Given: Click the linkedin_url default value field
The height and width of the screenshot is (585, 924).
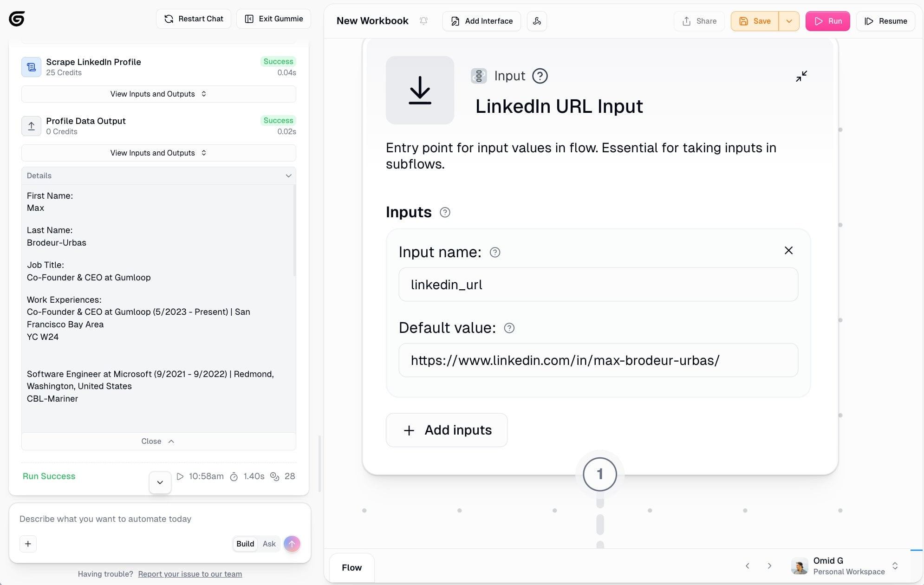Looking at the screenshot, I should (x=598, y=360).
